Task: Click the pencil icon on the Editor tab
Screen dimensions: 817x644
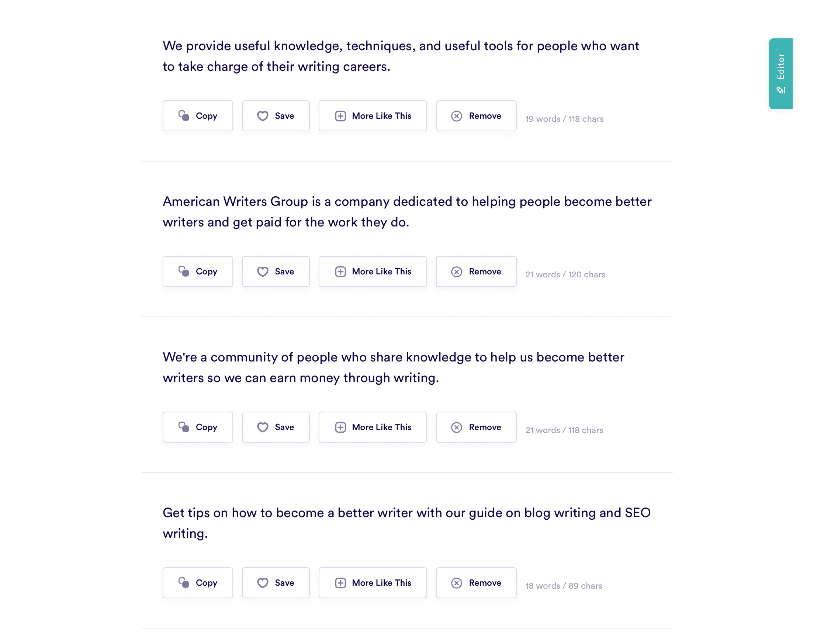Action: coord(780,90)
